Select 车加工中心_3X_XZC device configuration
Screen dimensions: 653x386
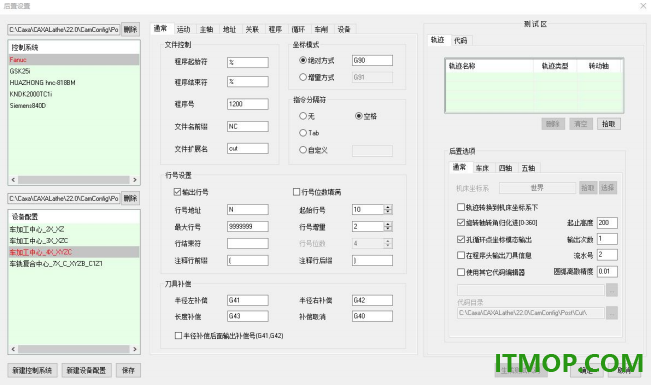tap(74, 241)
